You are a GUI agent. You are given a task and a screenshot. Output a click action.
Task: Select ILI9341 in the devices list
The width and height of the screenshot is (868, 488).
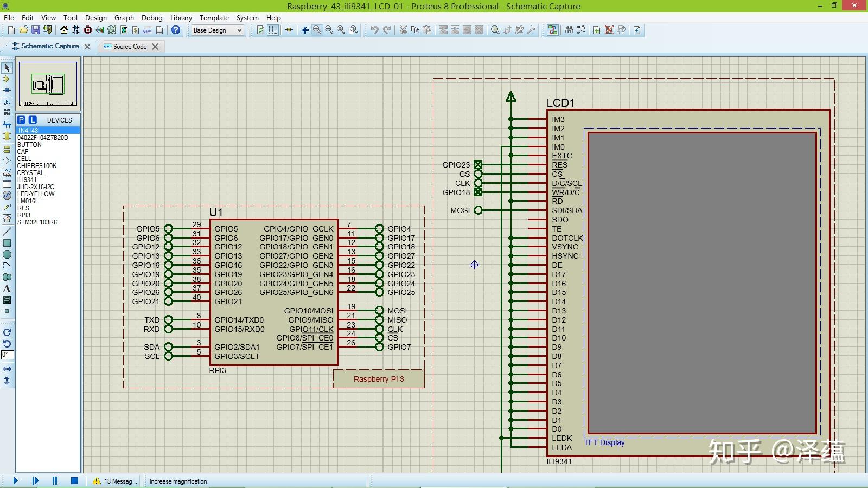click(27, 180)
